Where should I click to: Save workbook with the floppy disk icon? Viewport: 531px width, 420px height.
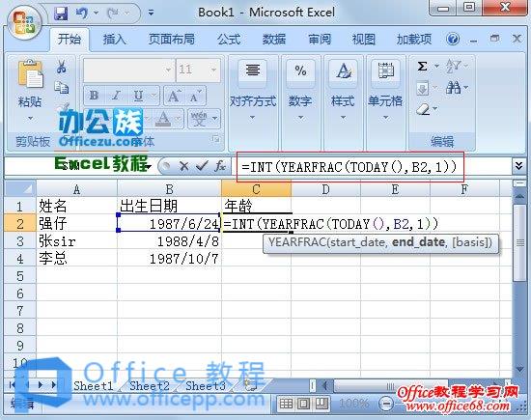[61, 14]
